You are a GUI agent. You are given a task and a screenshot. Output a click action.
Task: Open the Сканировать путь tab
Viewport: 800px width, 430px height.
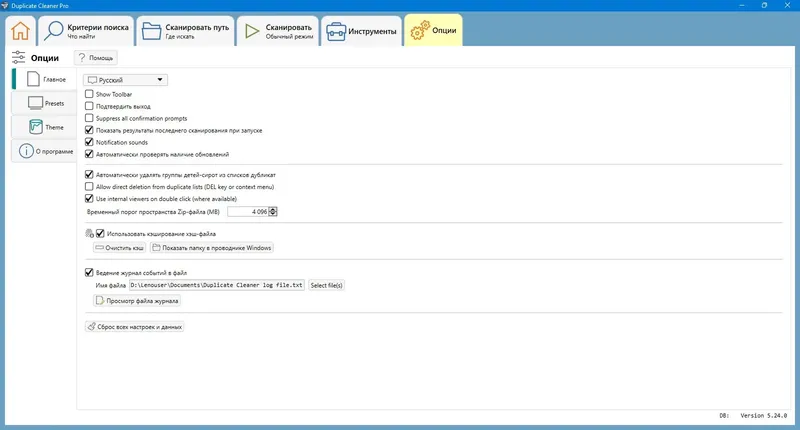click(186, 31)
